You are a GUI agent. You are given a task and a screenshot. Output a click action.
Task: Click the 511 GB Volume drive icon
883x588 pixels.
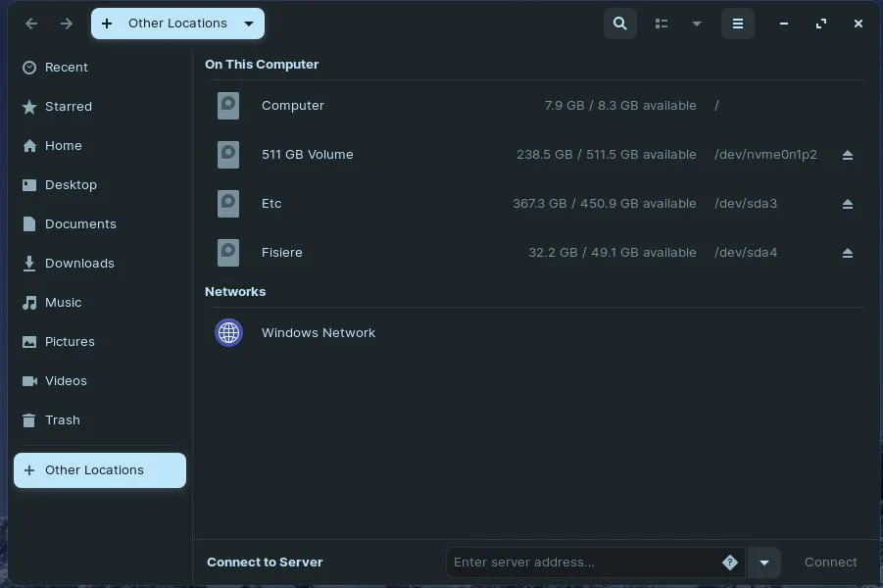point(228,155)
